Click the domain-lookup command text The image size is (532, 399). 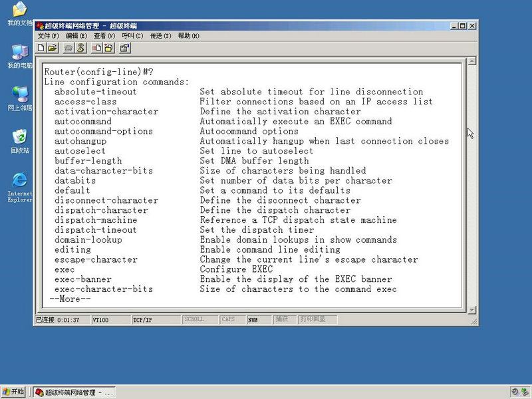pyautogui.click(x=88, y=239)
